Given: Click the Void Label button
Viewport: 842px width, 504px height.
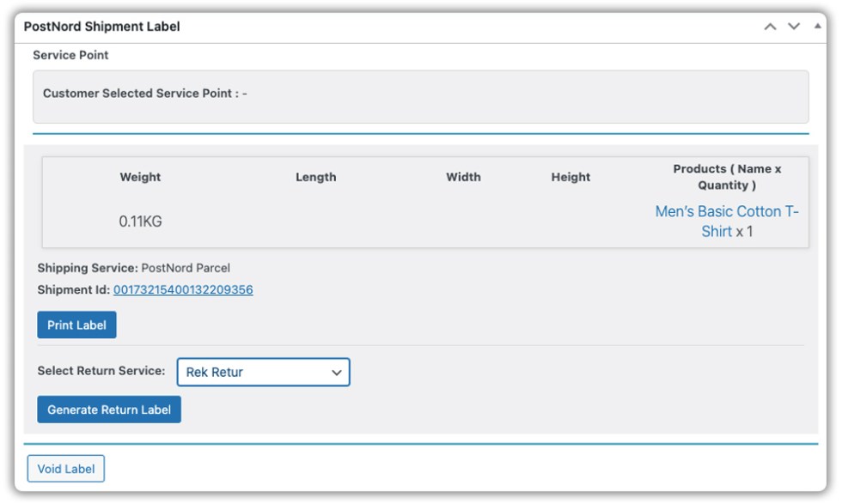Looking at the screenshot, I should [x=66, y=469].
